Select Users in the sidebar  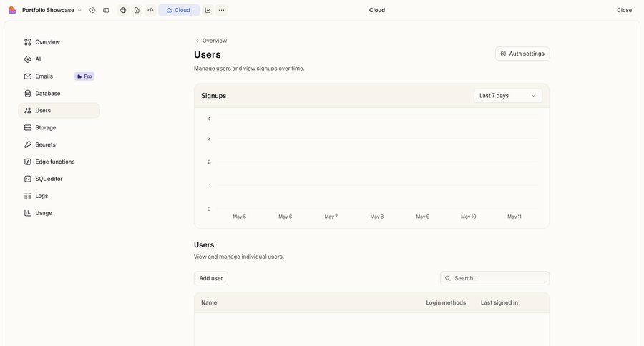(59, 110)
